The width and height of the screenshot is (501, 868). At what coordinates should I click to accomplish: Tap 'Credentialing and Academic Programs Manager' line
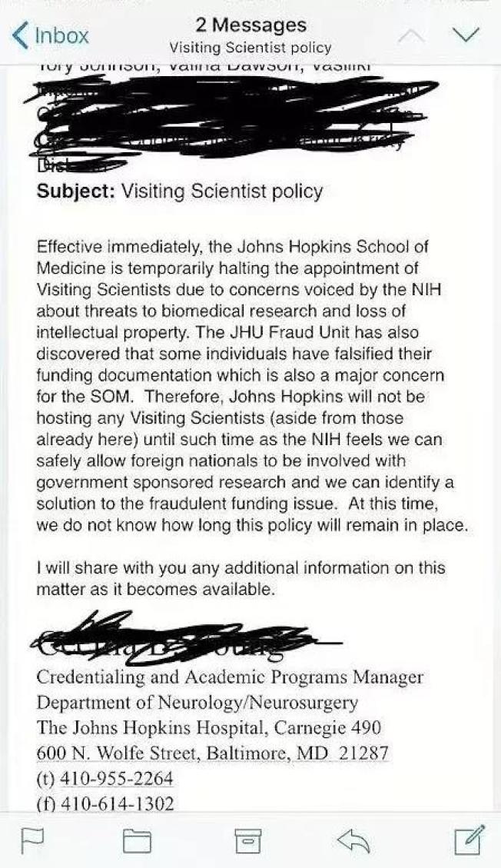230,677
